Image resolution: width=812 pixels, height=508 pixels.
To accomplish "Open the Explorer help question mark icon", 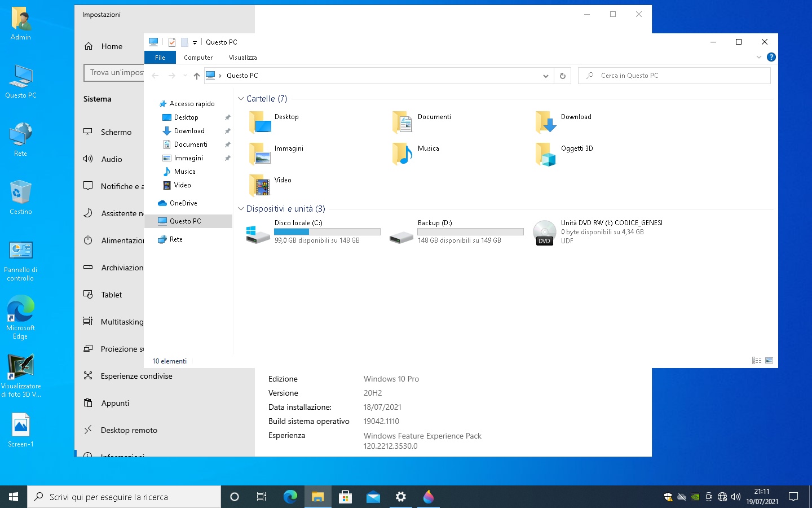I will pos(771,57).
